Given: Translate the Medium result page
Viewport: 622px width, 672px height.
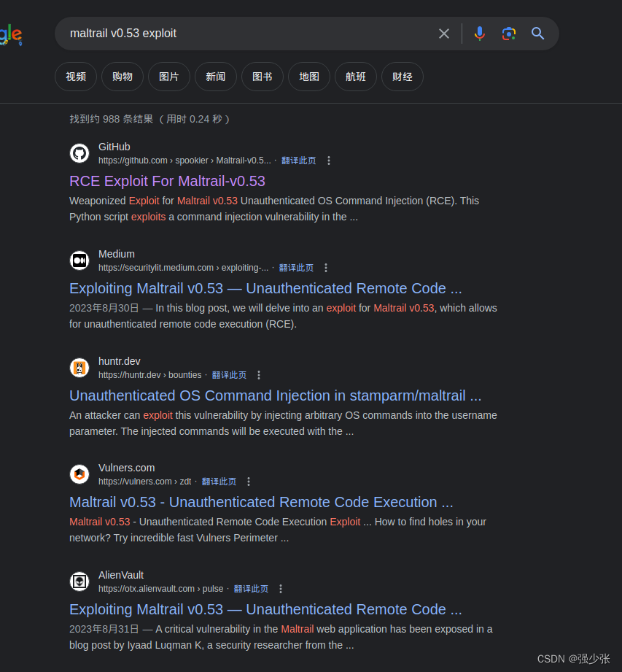Looking at the screenshot, I should point(296,268).
